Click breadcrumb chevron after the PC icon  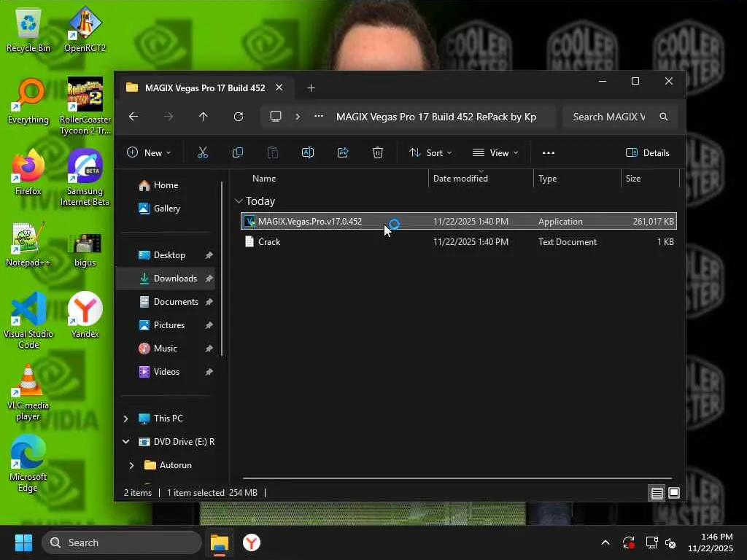[298, 117]
